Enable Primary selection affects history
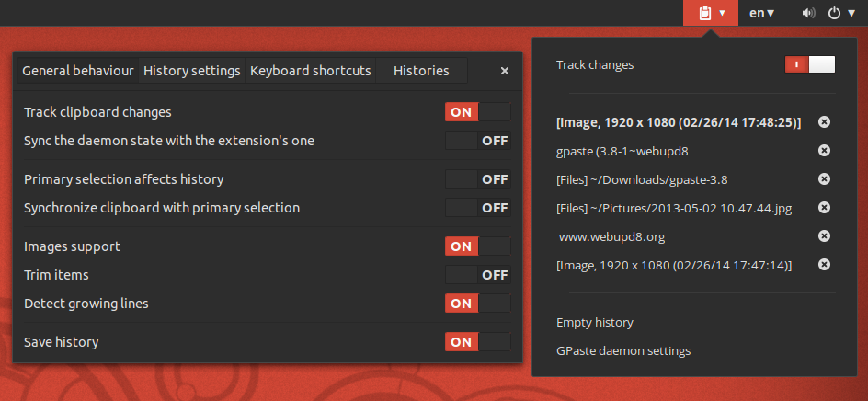This screenshot has height=401, width=868. [x=477, y=179]
